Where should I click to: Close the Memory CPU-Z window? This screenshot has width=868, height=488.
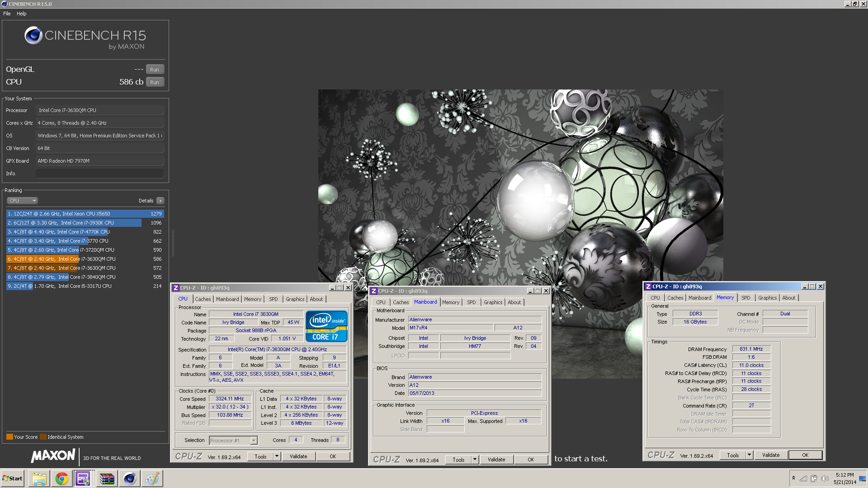821,286
